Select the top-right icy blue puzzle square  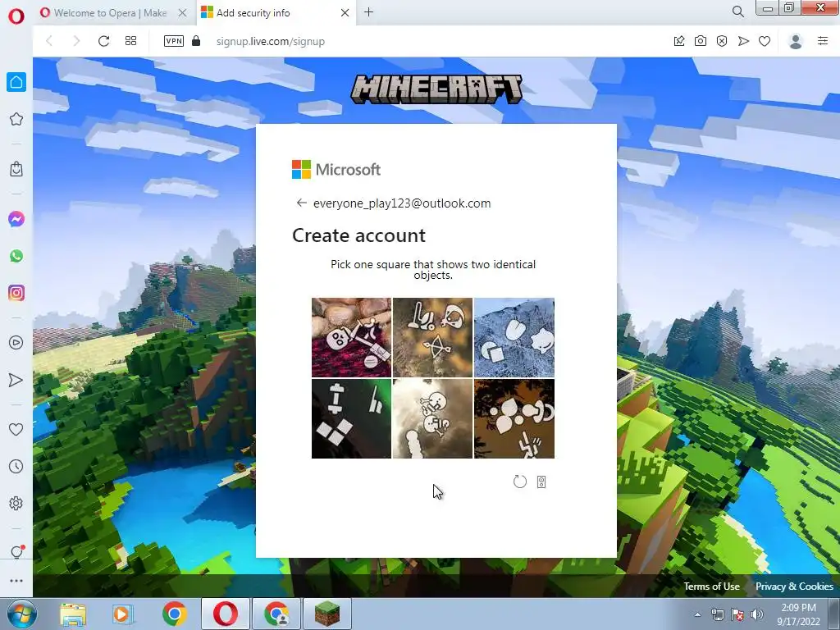514,337
